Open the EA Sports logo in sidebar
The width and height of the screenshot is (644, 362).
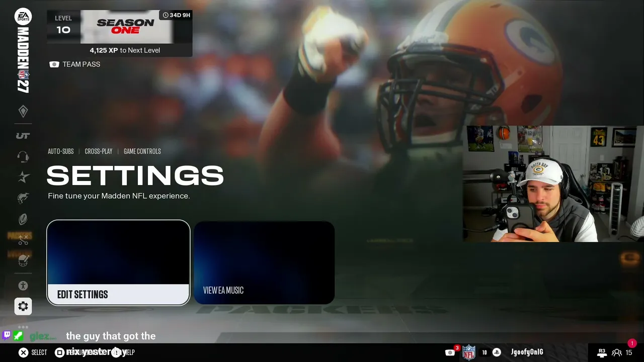(x=23, y=16)
